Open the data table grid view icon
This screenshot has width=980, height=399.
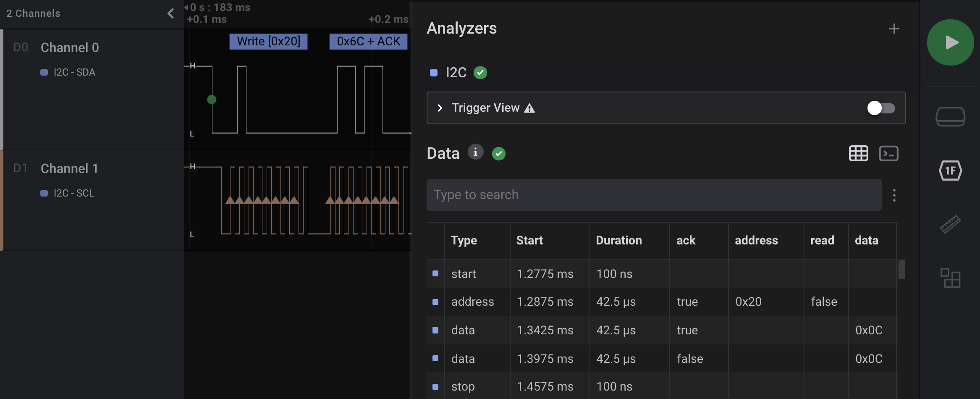[859, 153]
